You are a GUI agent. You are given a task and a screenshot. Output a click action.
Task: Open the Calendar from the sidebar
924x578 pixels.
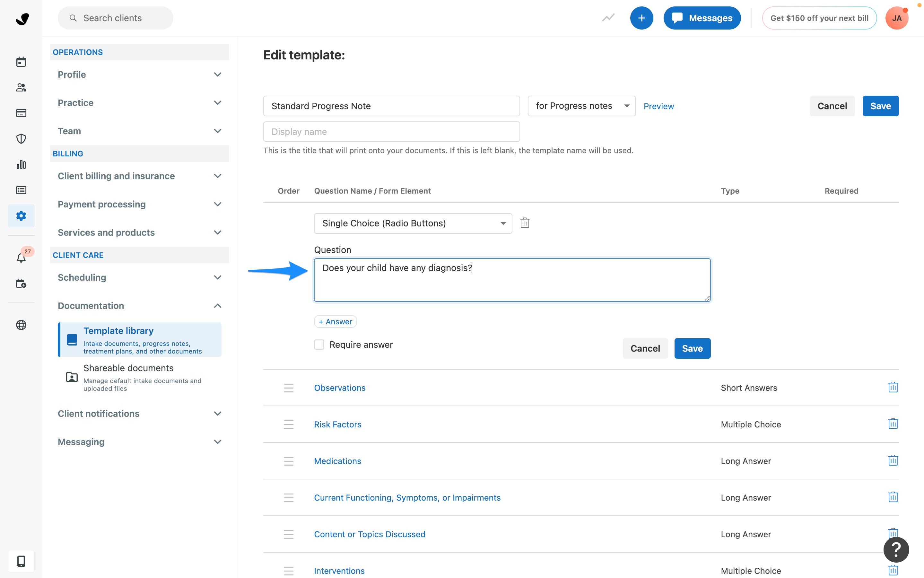point(21,62)
